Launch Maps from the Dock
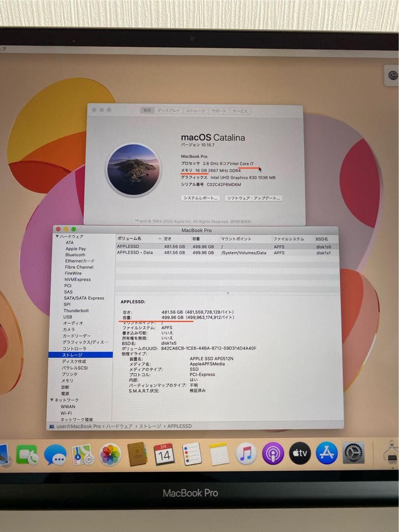 pos(82,455)
